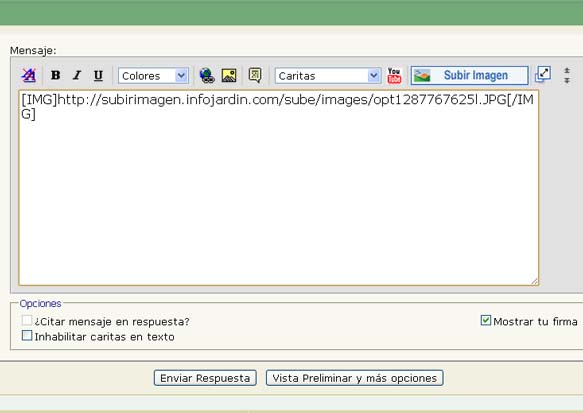Click inside the message text area
Viewport: 583px width, 413px height.
[278, 188]
